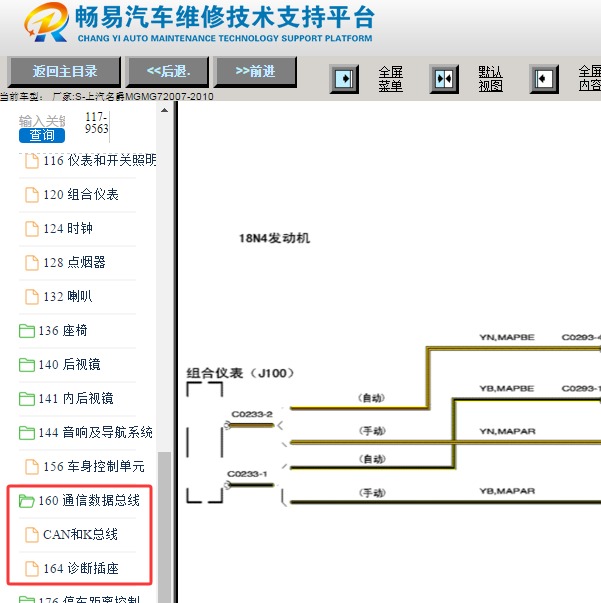
Task: Click the 默认视图 link
Action: point(490,79)
